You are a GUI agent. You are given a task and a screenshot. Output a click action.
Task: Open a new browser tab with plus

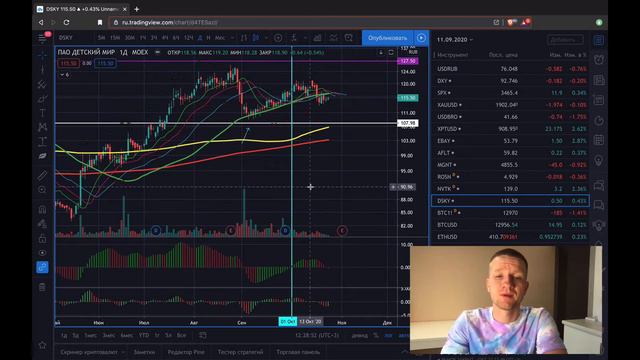(x=137, y=9)
